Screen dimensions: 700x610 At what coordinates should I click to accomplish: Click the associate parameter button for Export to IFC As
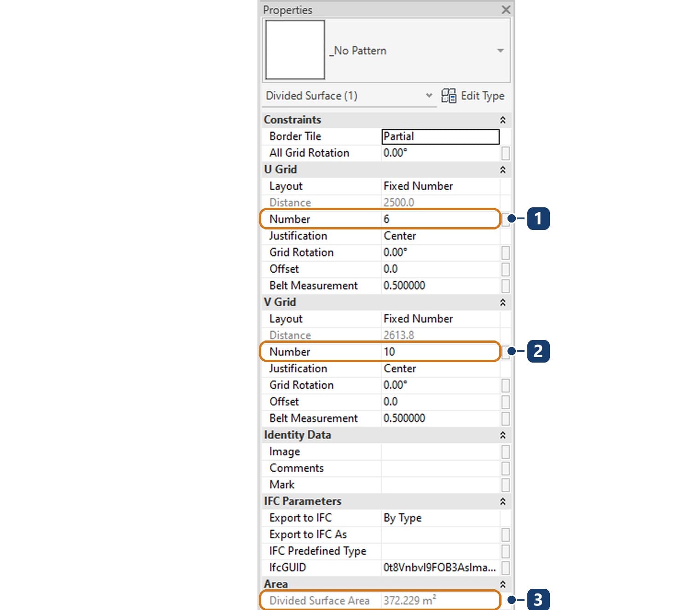506,534
